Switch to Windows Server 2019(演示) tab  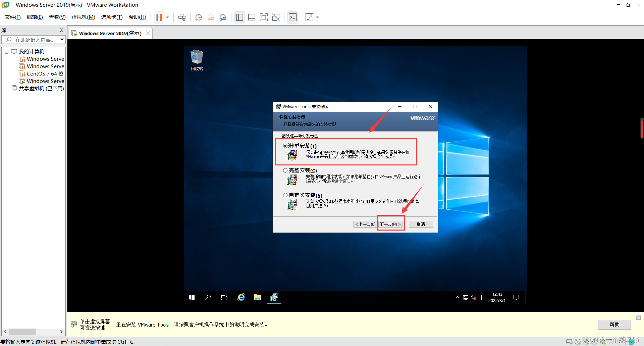point(110,33)
